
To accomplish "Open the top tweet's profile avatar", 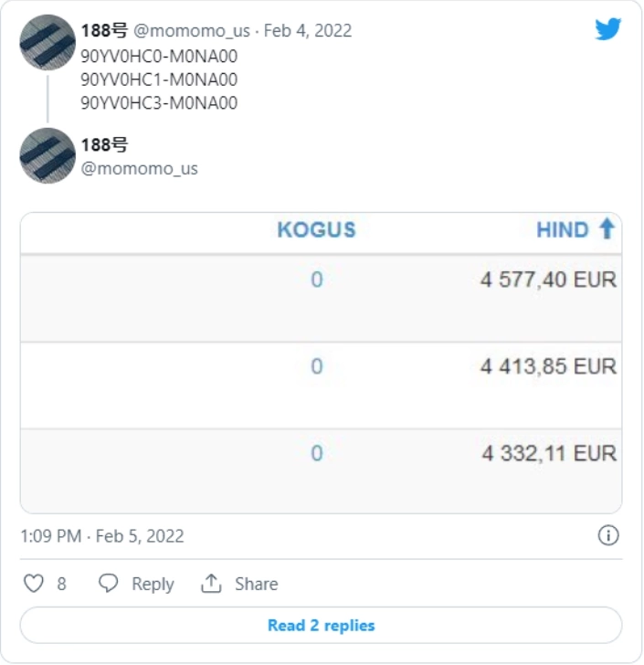I will (48, 42).
